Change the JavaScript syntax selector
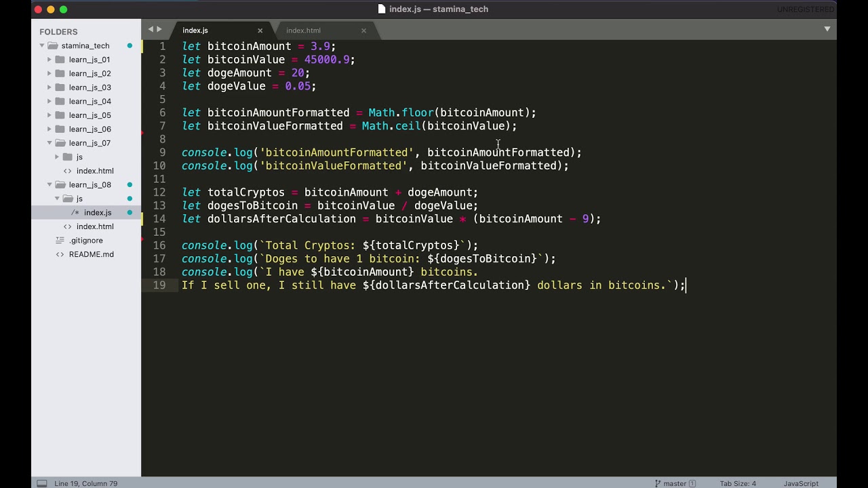Viewport: 868px width, 488px height. pos(801,483)
